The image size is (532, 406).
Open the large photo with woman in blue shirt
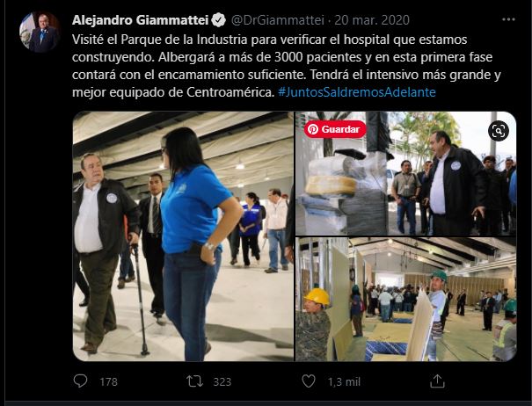[183, 236]
